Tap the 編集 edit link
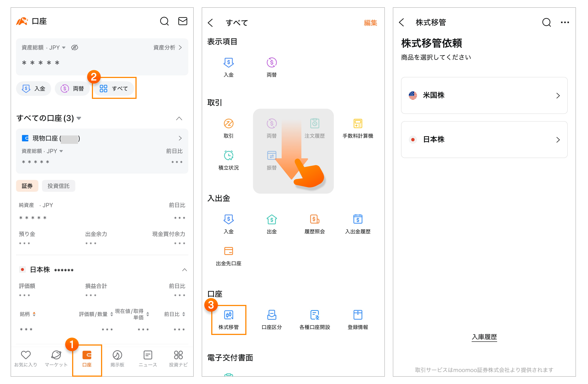This screenshot has height=384, width=588. click(370, 23)
